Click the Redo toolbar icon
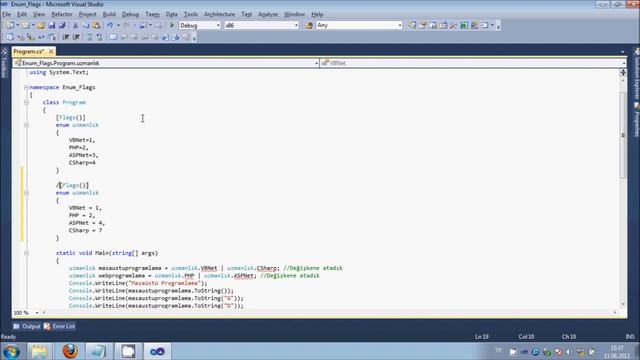This screenshot has height=360, width=640. click(x=126, y=25)
